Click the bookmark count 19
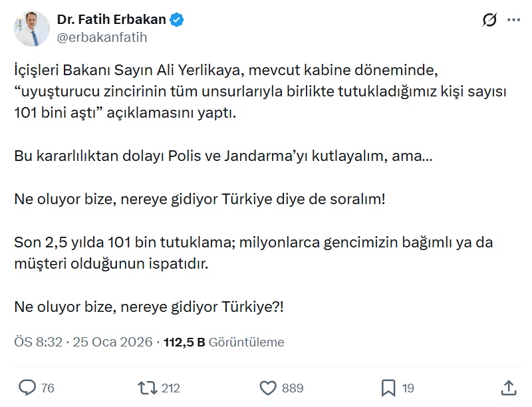Viewport: 532px width, 407px height. tap(408, 388)
